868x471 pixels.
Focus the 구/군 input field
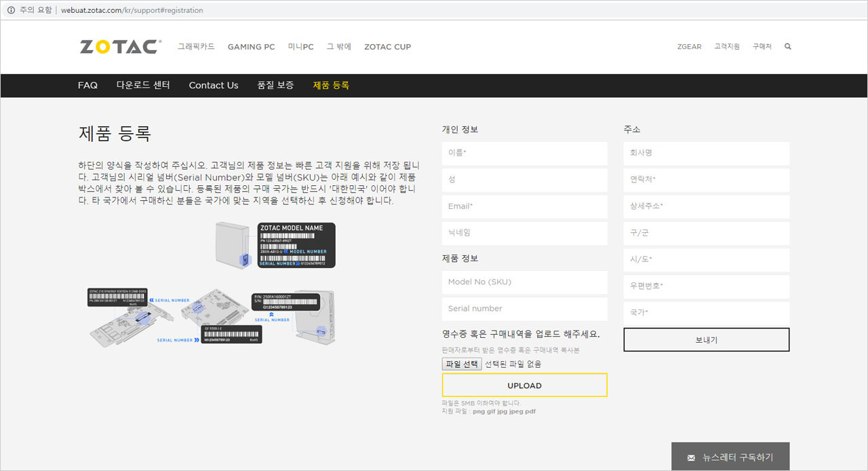coord(707,233)
